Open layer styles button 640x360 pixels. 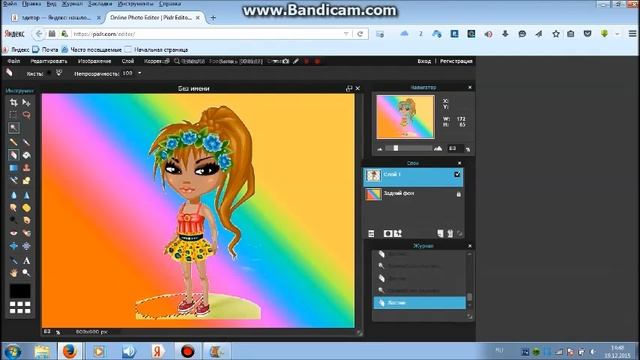[398, 233]
